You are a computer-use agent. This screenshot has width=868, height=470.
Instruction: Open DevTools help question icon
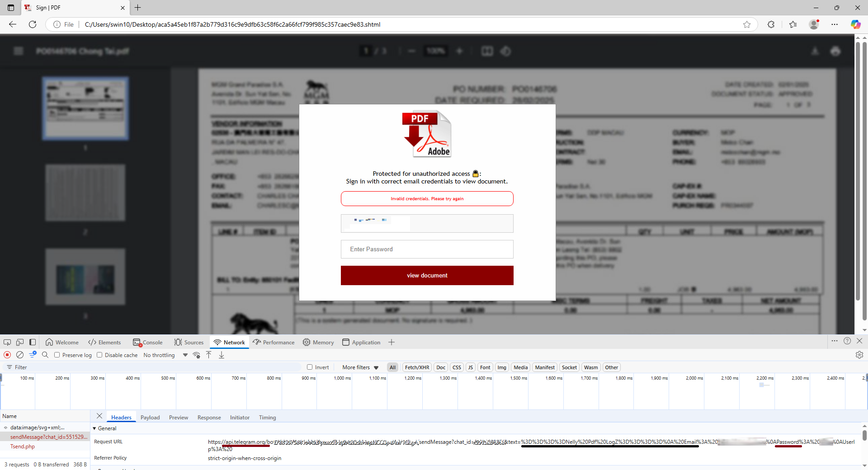847,341
